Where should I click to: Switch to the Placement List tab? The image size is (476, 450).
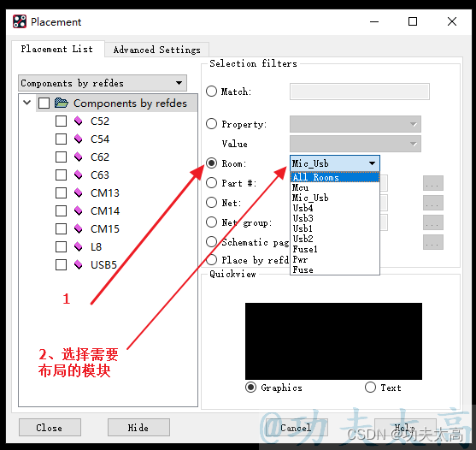pyautogui.click(x=57, y=49)
